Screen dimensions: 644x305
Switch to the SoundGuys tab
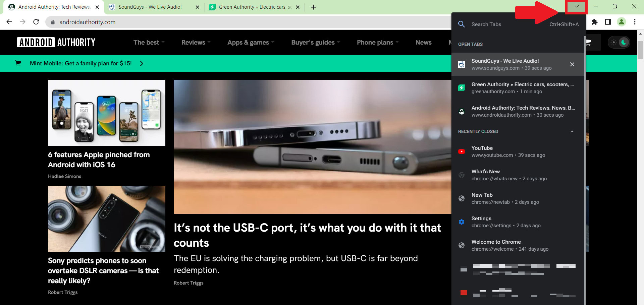coord(154,7)
